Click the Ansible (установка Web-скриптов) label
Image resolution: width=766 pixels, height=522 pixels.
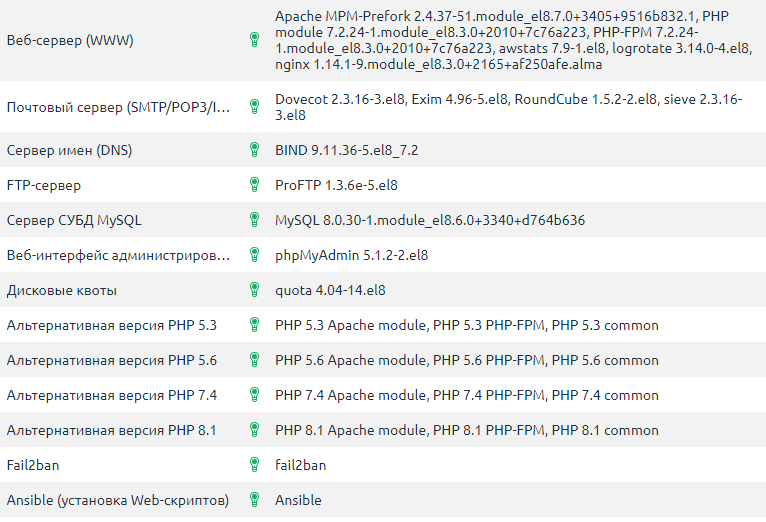[117, 500]
